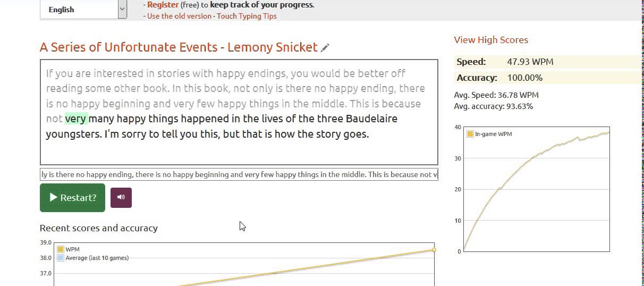
Task: Click the latest score data point marker
Action: click(434, 250)
